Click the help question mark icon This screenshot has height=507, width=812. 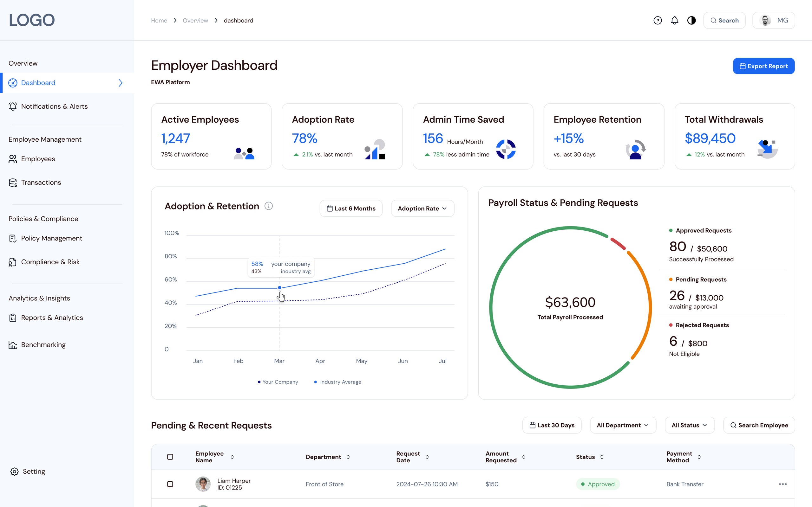coord(657,21)
